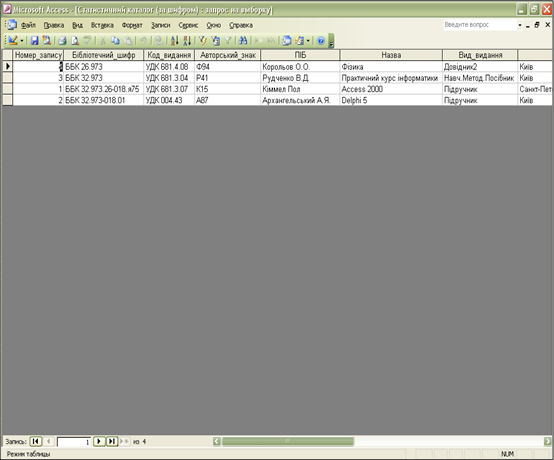The height and width of the screenshot is (460, 554).
Task: Open Access Help icon
Action: tap(321, 41)
